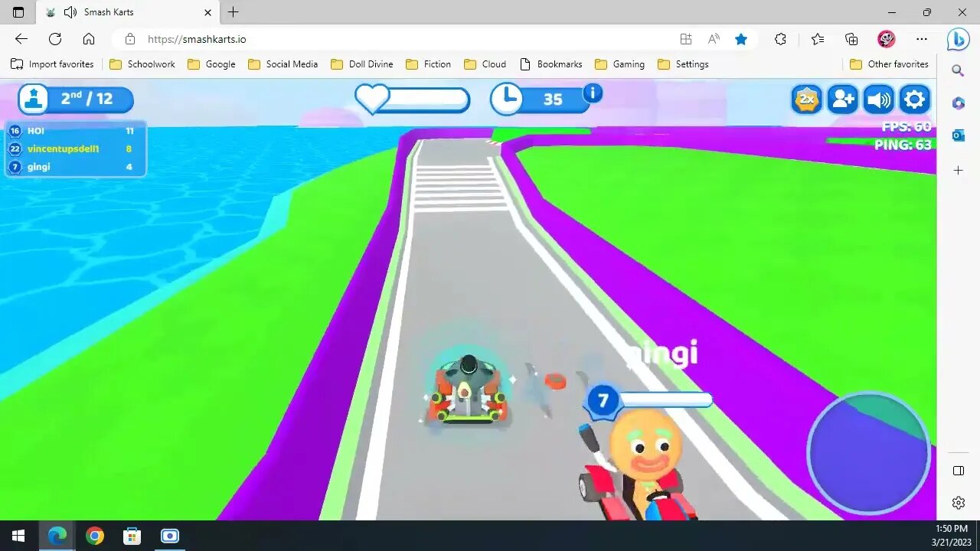Click the 2nd / 12 ranking badge
This screenshot has height=551, width=980.
76,99
